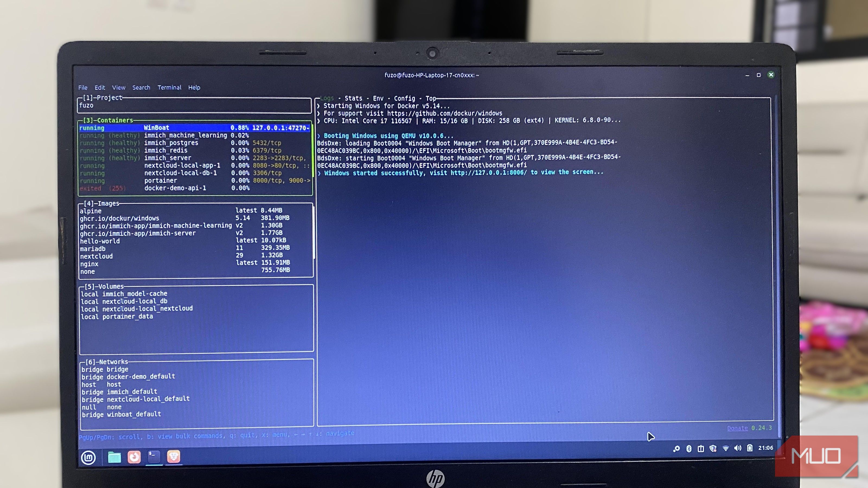
Task: Select the portainer container row
Action: [160, 181]
